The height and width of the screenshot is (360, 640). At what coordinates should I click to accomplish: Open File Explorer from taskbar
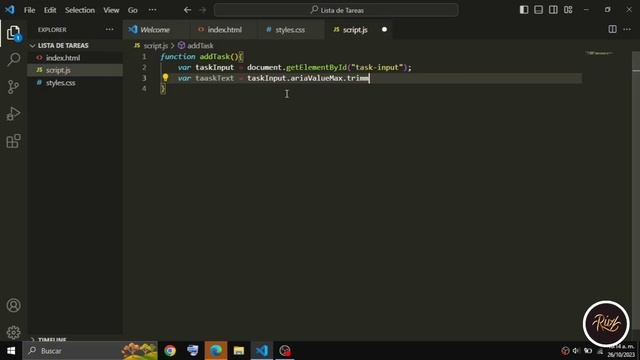coord(239,351)
